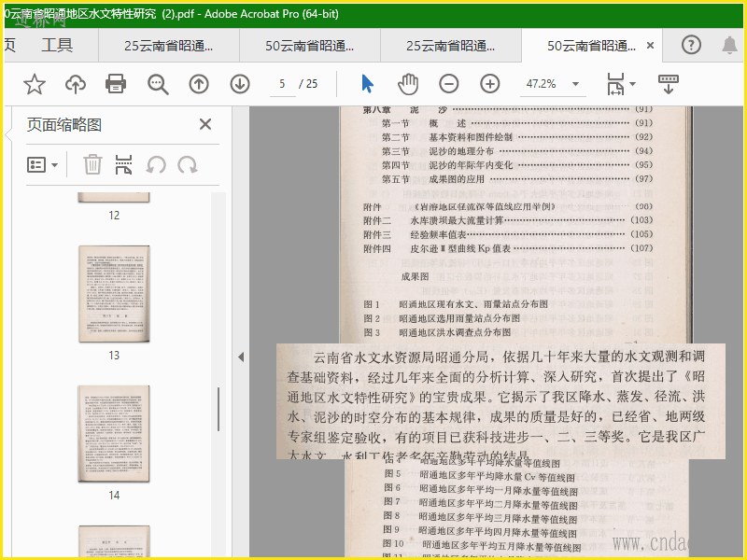747x560 pixels.
Task: Open the help question mark icon
Action: (691, 45)
